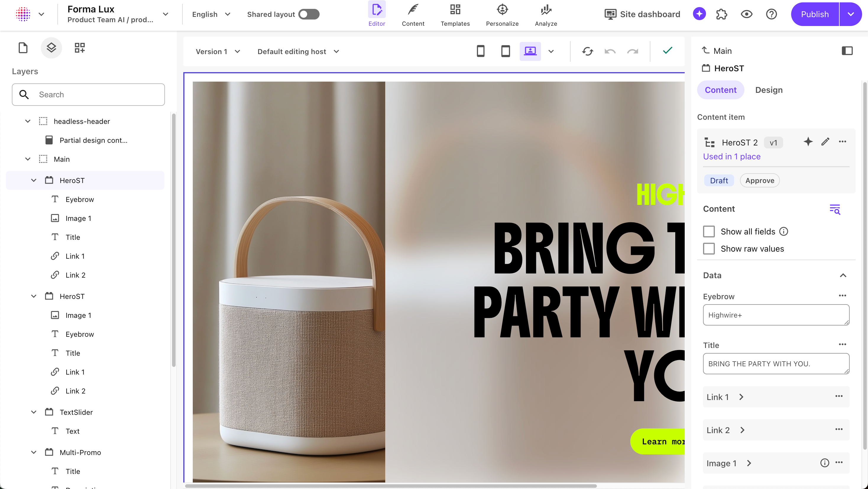The height and width of the screenshot is (489, 868).
Task: Edit HeroST 2 with pencil icon
Action: pos(825,142)
